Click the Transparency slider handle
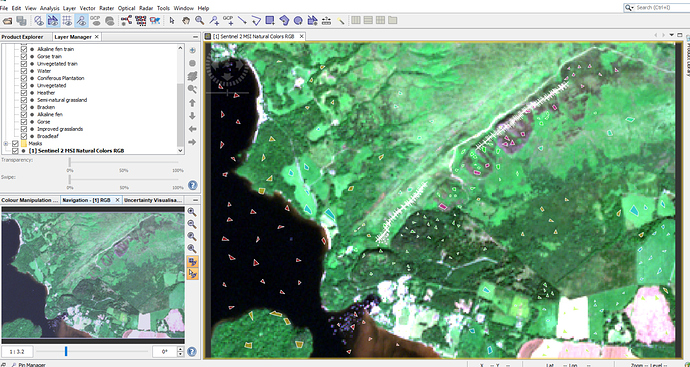 pos(70,162)
